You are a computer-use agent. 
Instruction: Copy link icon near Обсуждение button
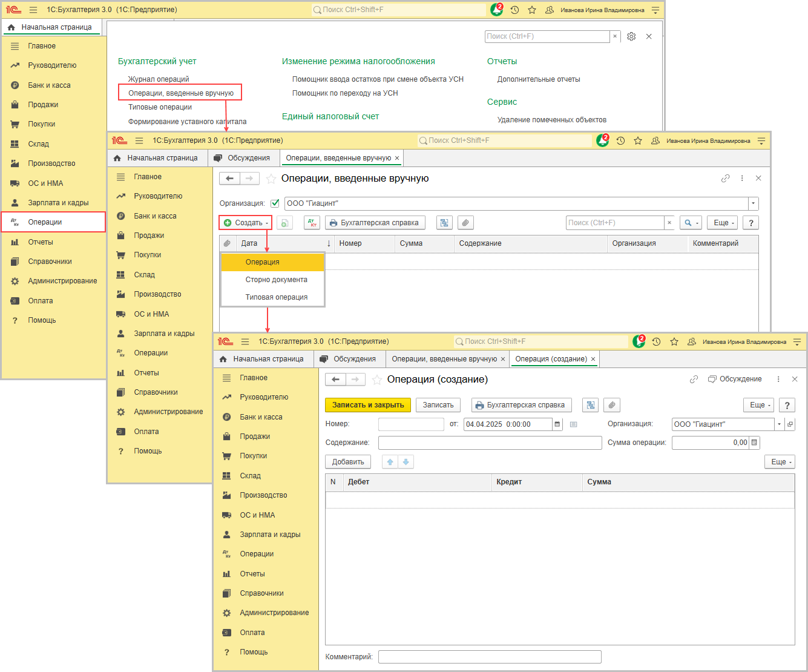click(x=694, y=379)
